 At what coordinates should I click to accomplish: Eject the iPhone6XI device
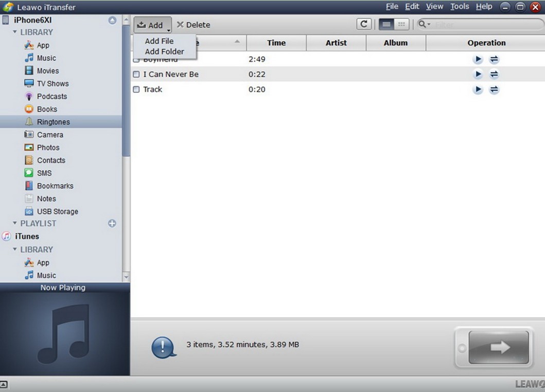112,21
